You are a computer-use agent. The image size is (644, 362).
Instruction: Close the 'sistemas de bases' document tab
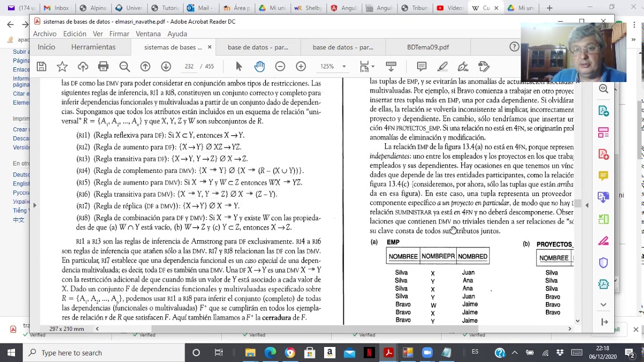209,47
